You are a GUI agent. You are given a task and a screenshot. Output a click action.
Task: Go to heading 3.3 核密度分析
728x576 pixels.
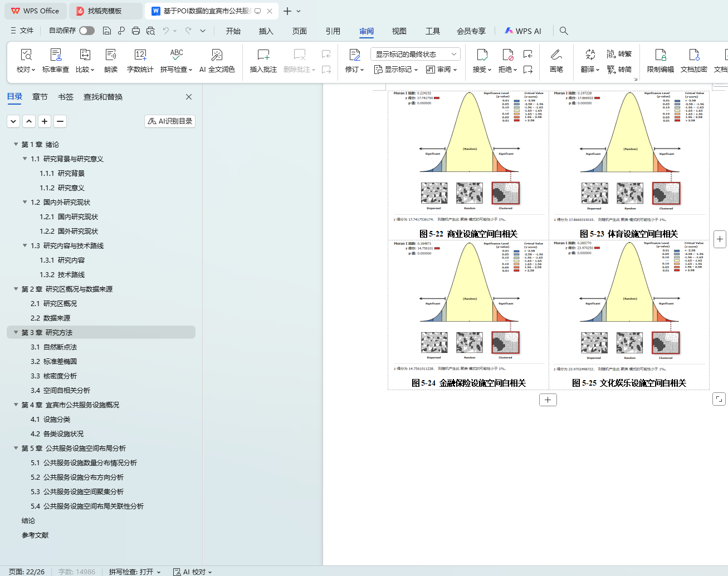(x=60, y=376)
